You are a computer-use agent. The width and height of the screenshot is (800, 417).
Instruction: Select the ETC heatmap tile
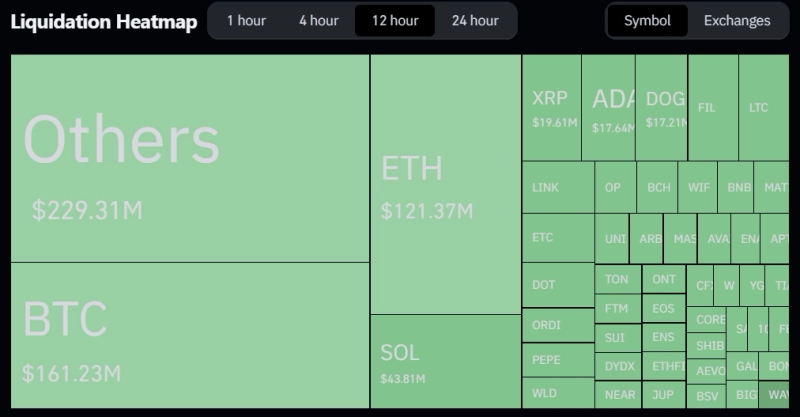click(x=557, y=238)
